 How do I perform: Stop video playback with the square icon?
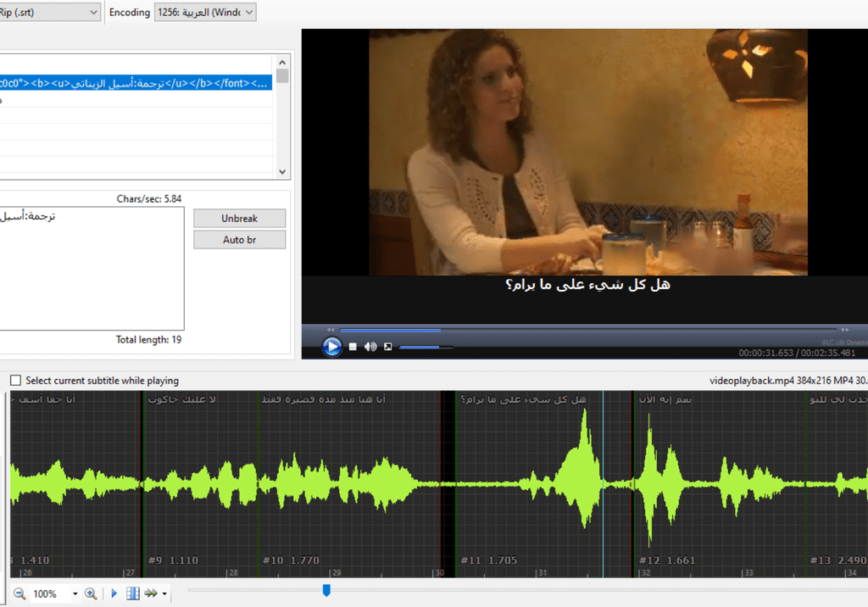coord(353,347)
